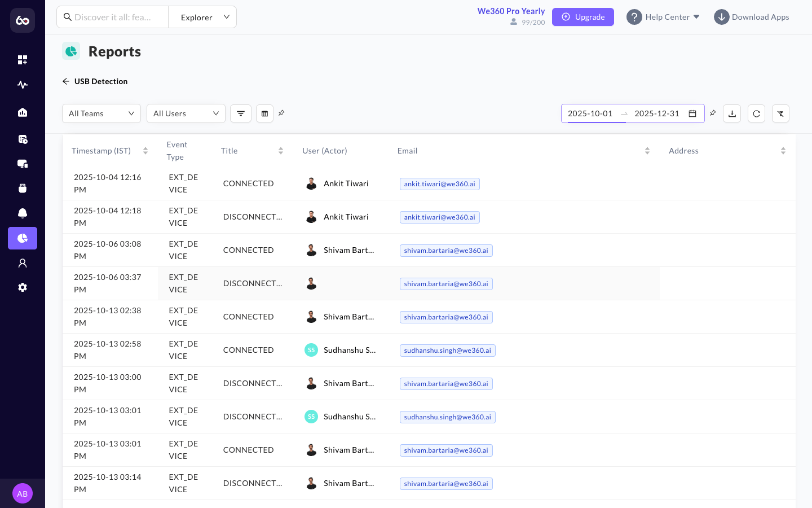Open the All Users dropdown
Viewport: 812px width, 508px height.
[x=186, y=113]
